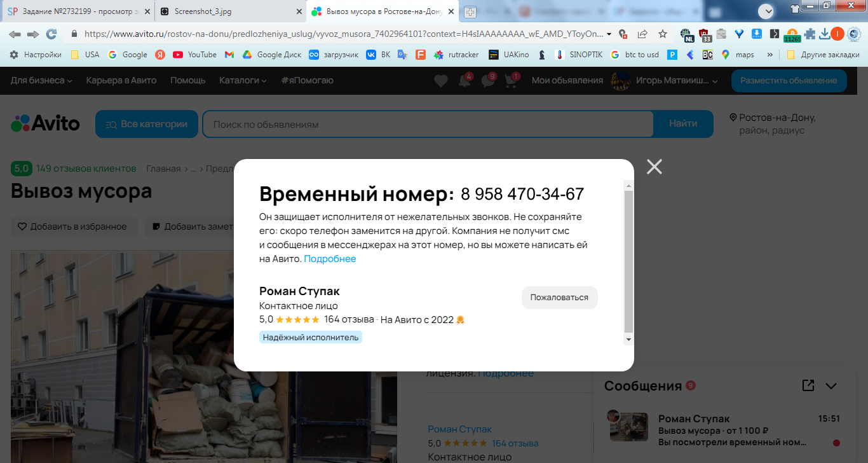
Task: Go back with the browser back arrow
Action: tap(15, 34)
